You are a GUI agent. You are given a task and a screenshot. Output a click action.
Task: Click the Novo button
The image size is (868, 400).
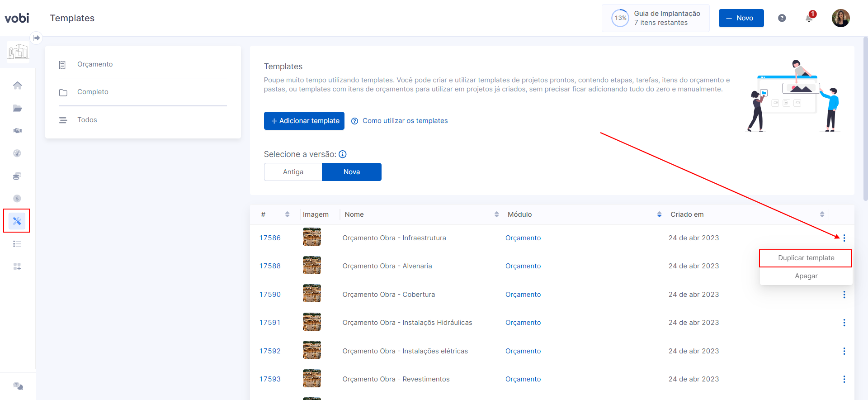click(741, 18)
